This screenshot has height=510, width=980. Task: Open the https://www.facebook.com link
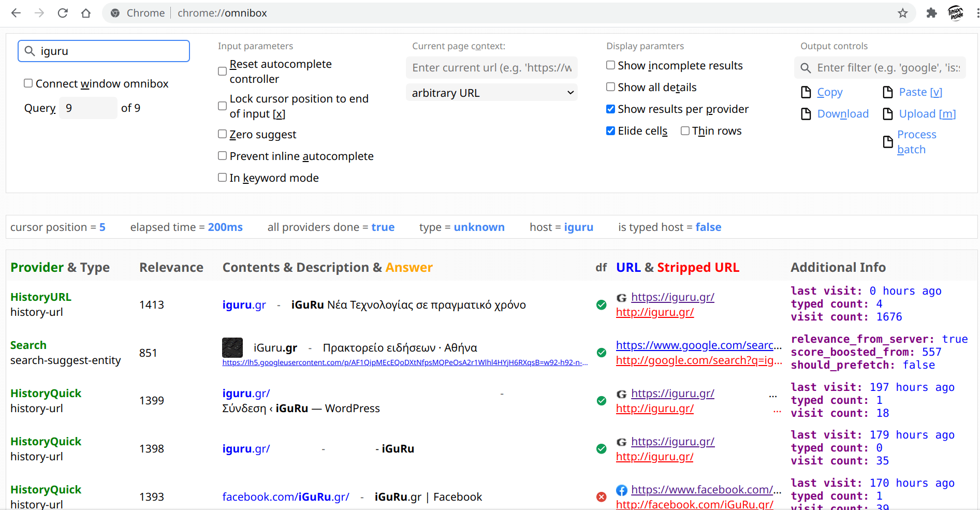click(706, 490)
